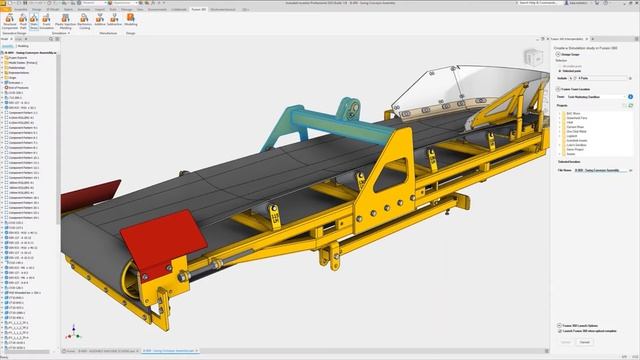
Task: Switch browser to the Modeling tab
Action: pyautogui.click(x=23, y=46)
